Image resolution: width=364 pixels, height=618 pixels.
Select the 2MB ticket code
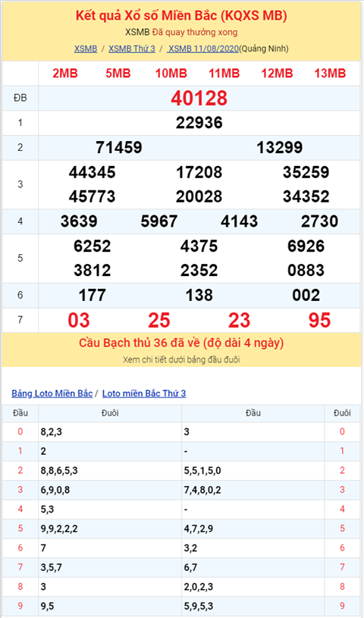65,73
